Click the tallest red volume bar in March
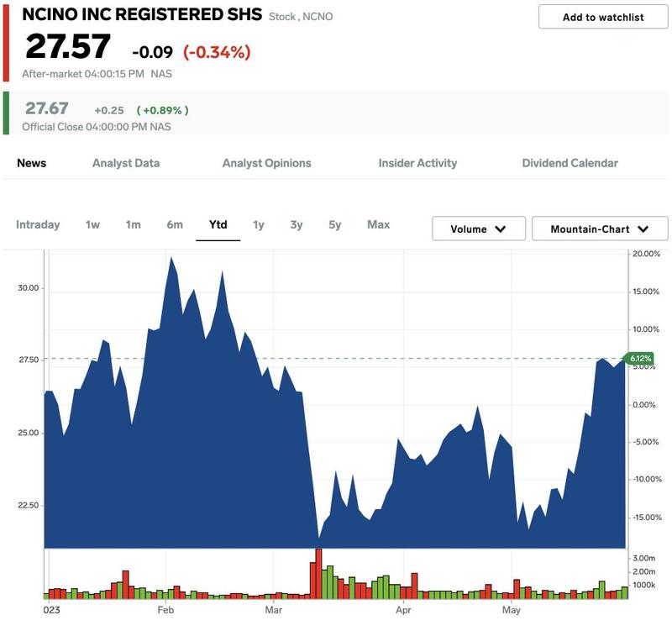 [318, 574]
